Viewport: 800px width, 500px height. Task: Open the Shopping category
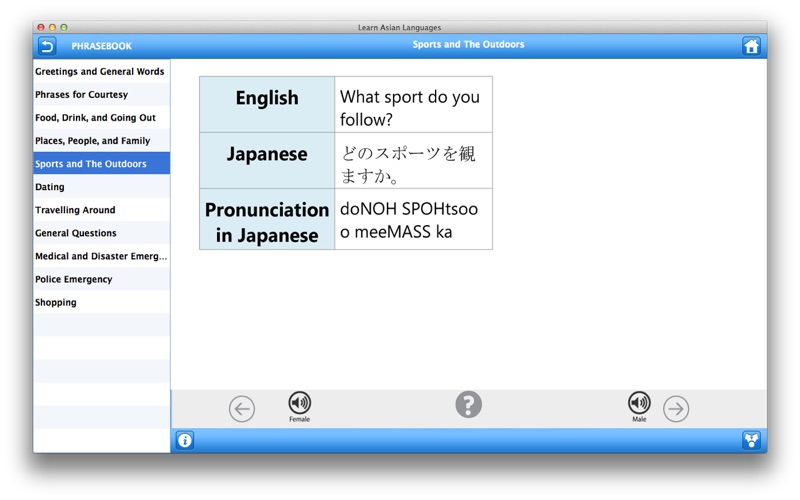102,302
